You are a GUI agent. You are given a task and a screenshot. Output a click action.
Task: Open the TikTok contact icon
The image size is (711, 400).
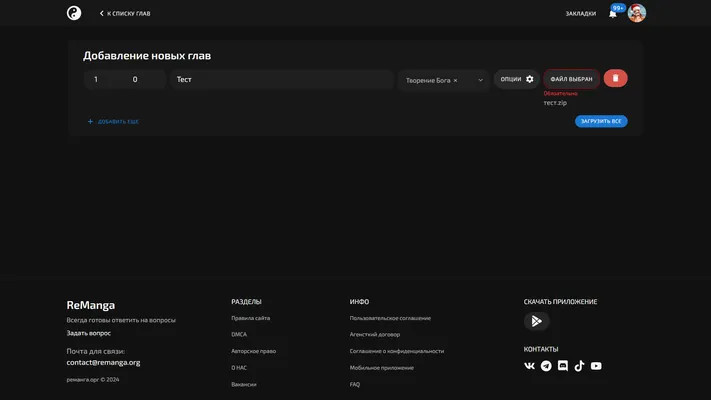tap(579, 366)
